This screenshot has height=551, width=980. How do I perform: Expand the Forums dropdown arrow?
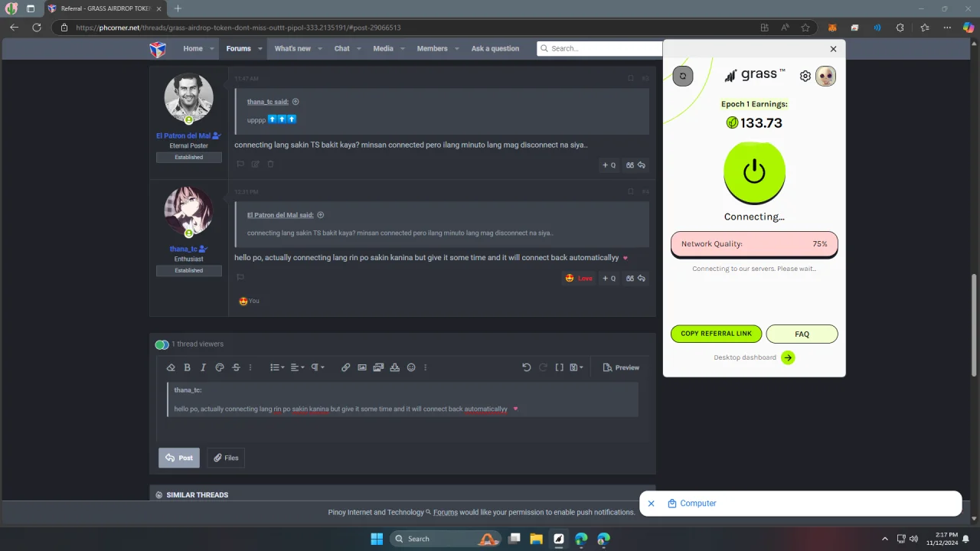click(x=260, y=48)
